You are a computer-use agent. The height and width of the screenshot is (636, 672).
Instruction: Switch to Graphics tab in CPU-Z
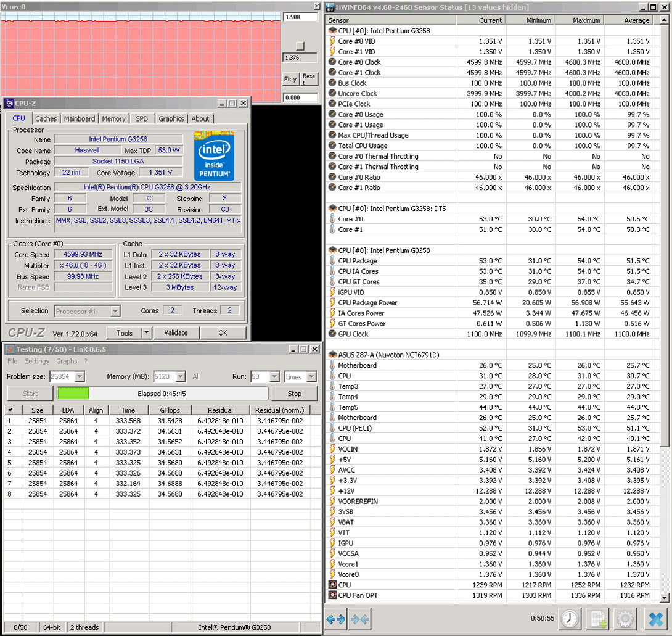point(171,119)
